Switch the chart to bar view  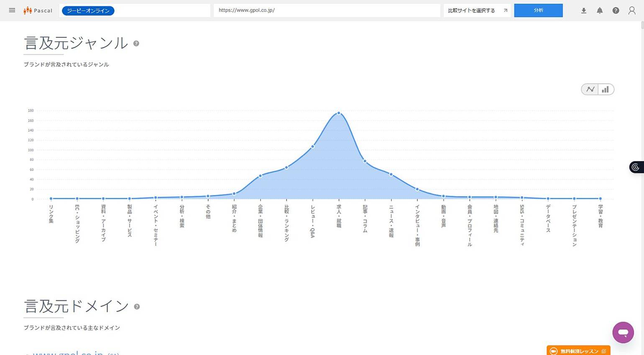605,89
